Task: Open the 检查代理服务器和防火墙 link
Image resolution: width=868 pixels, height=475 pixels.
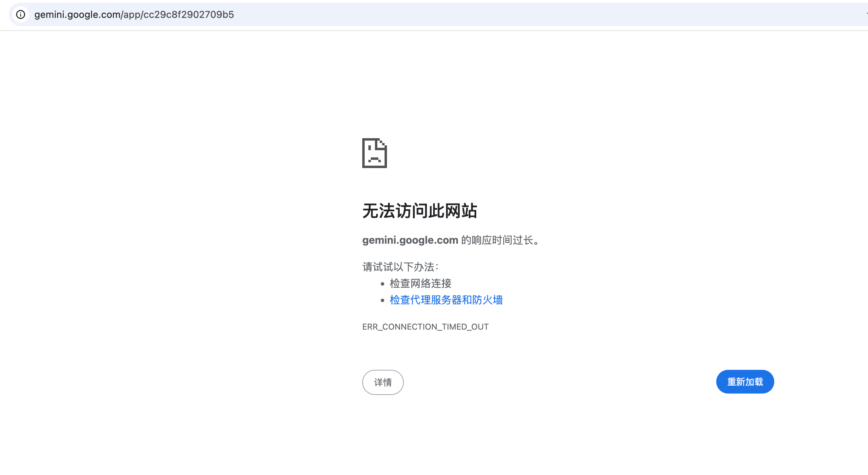Action: pos(446,300)
